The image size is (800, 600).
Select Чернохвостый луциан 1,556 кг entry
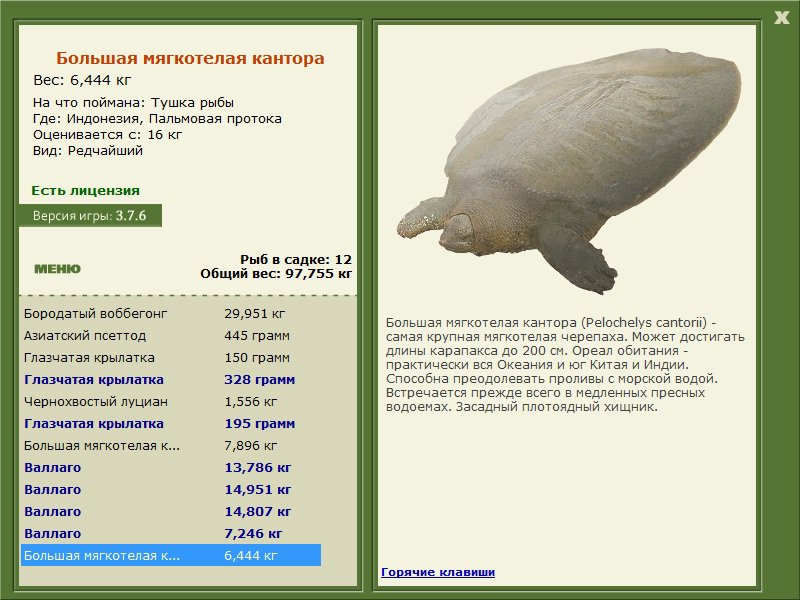pos(171,401)
